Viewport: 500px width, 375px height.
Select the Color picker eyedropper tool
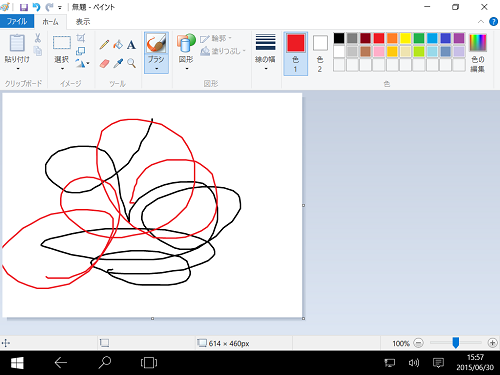[118, 63]
